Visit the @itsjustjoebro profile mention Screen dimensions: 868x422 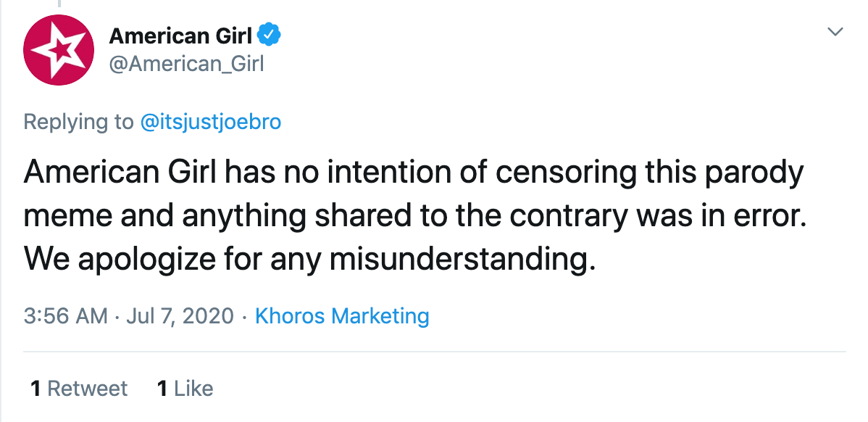tap(211, 122)
